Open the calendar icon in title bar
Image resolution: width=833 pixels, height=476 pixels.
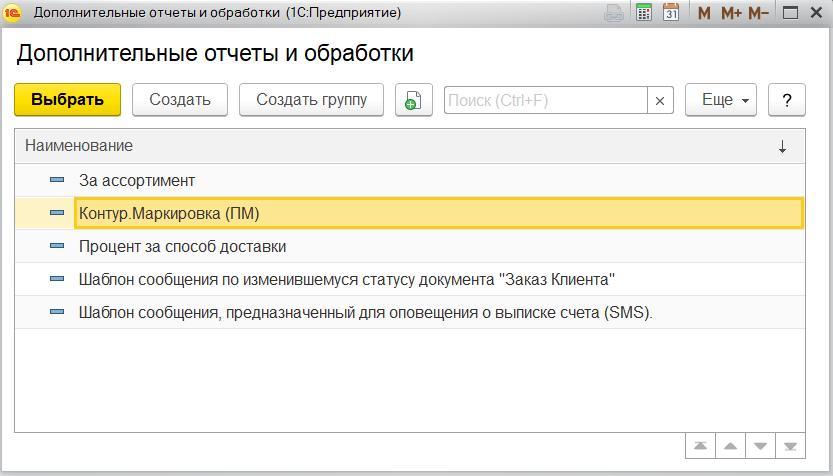(x=671, y=13)
